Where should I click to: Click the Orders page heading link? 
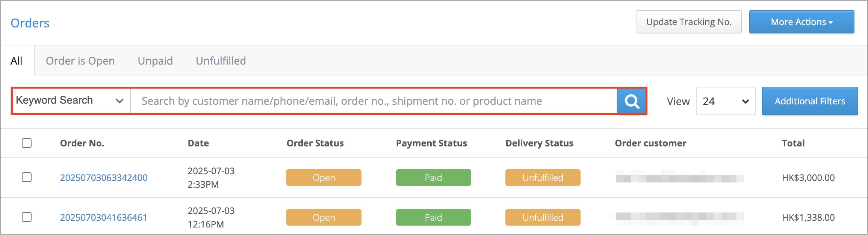coord(30,23)
